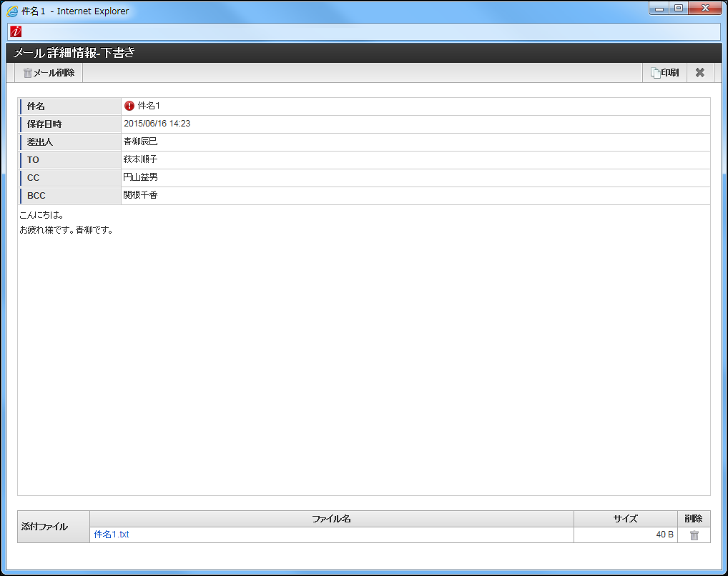Click the ファイル名 column header

click(332, 519)
